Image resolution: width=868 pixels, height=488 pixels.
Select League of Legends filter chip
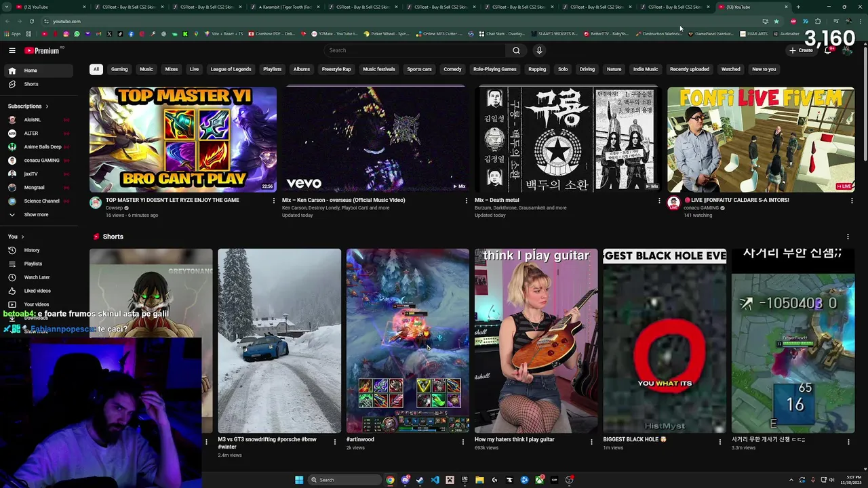pos(231,69)
